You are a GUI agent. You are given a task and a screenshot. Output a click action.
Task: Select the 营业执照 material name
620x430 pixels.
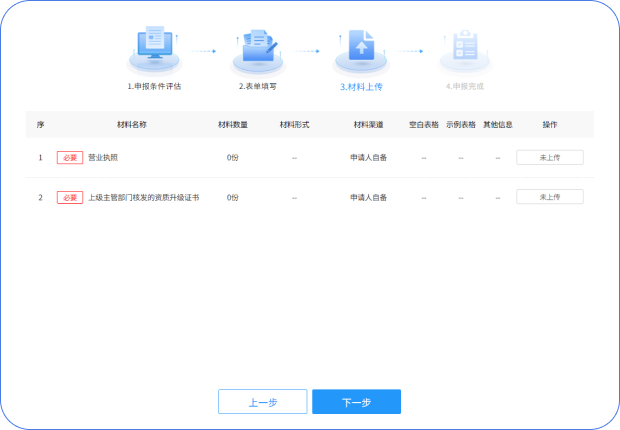pyautogui.click(x=104, y=157)
